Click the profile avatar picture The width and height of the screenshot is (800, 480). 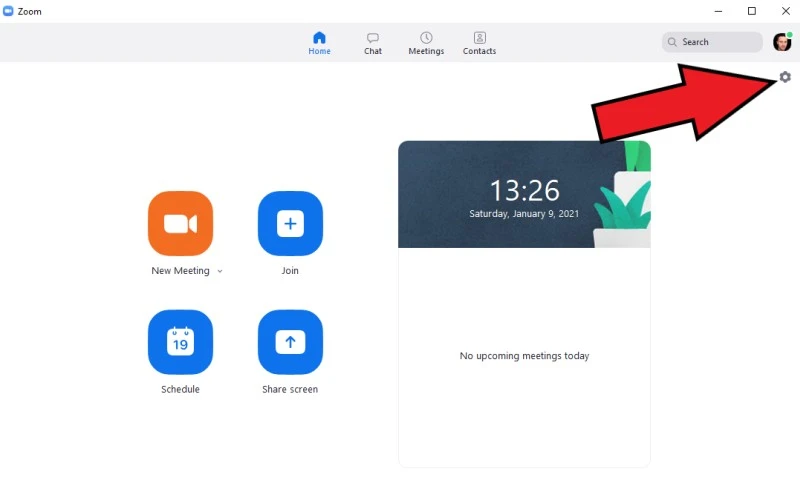click(782, 42)
